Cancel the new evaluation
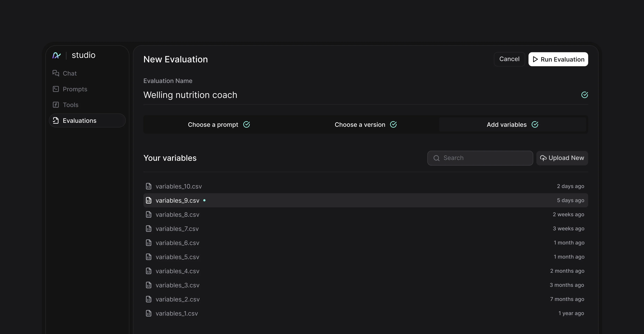The height and width of the screenshot is (334, 644). (509, 59)
